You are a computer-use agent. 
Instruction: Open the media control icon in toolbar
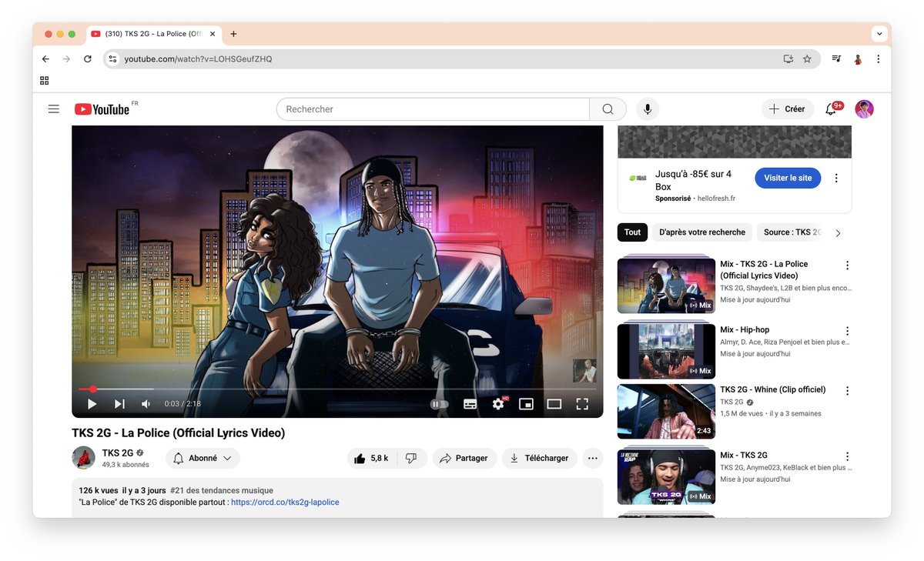[836, 59]
